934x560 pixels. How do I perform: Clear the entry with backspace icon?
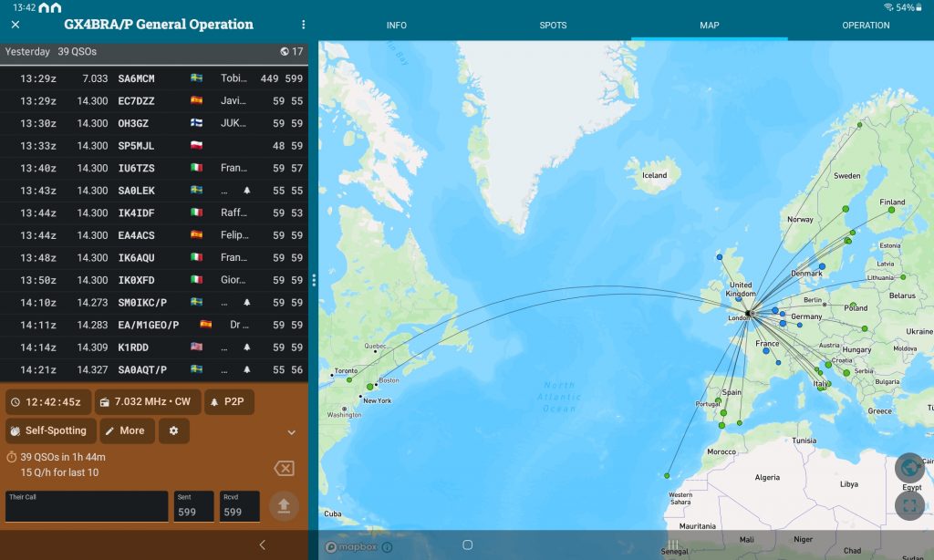tap(284, 468)
